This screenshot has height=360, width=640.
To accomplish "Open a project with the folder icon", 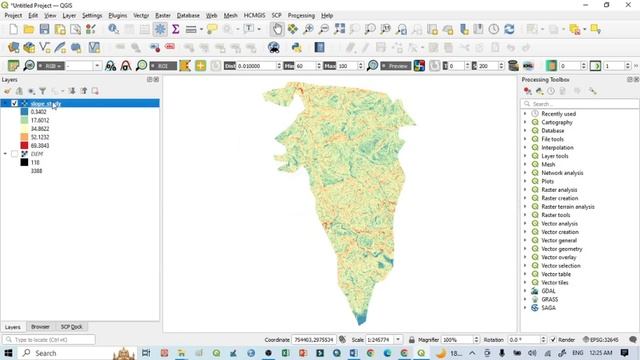I will tap(29, 29).
